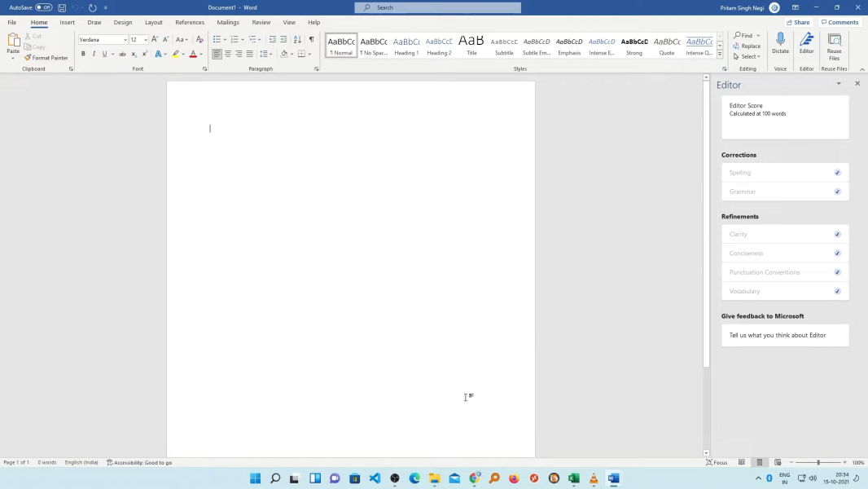
Task: Apply subscript formatting
Action: click(x=134, y=54)
